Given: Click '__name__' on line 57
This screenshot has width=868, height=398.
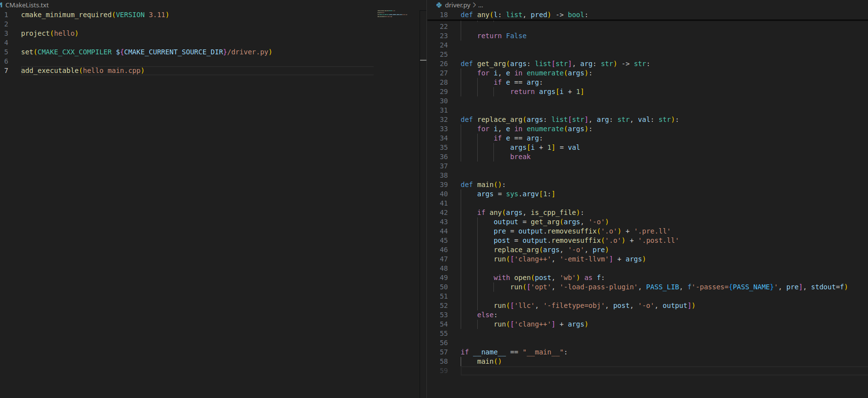Looking at the screenshot, I should (x=489, y=352).
